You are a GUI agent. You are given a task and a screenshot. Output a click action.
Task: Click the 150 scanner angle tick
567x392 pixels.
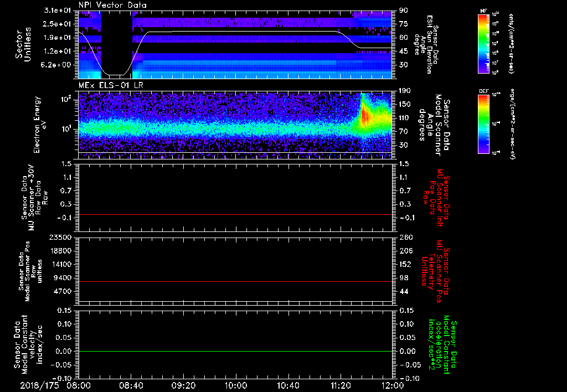point(405,104)
